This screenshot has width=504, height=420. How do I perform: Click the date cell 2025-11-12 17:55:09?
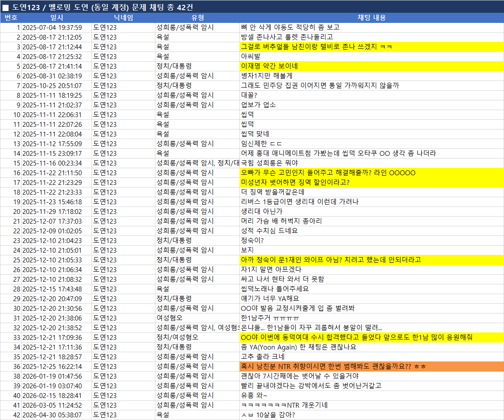pos(57,144)
